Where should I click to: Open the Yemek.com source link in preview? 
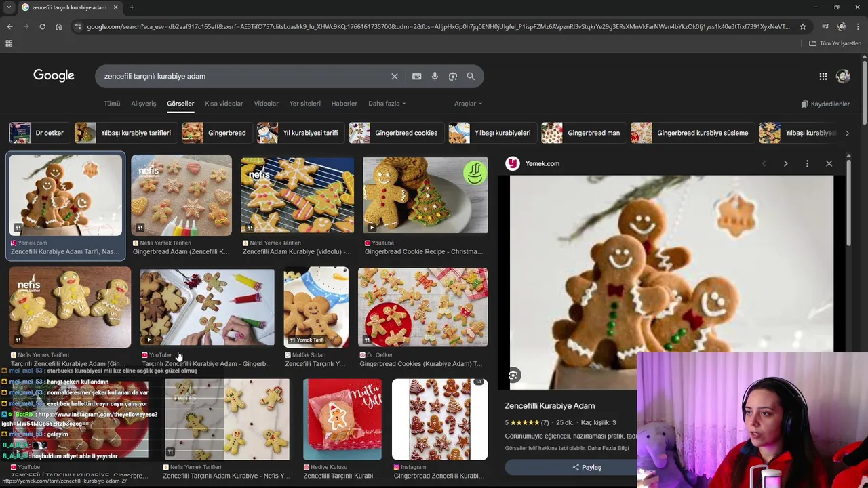[533, 163]
